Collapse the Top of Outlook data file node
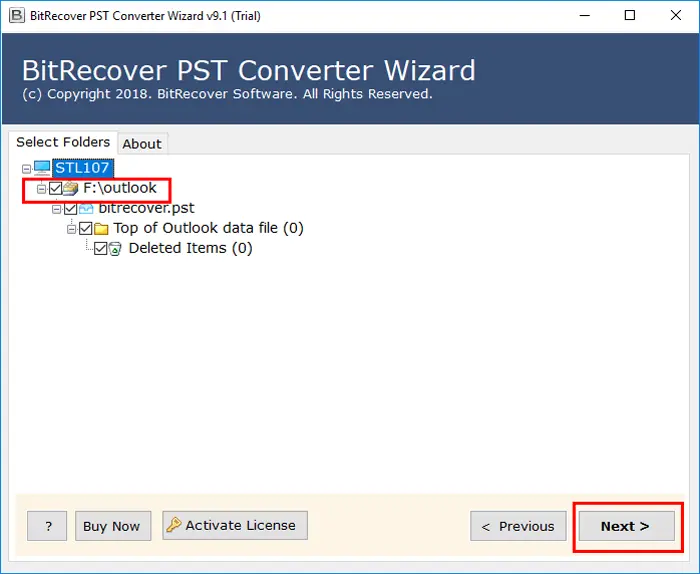 71,229
